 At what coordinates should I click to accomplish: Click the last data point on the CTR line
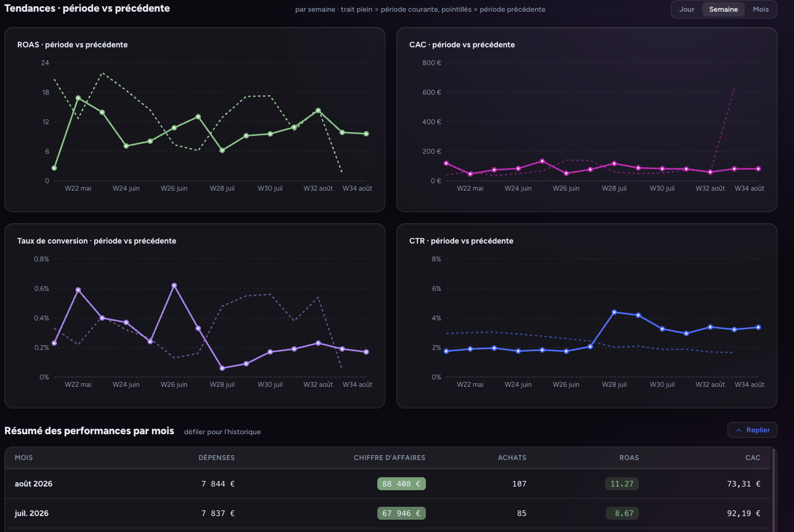758,327
